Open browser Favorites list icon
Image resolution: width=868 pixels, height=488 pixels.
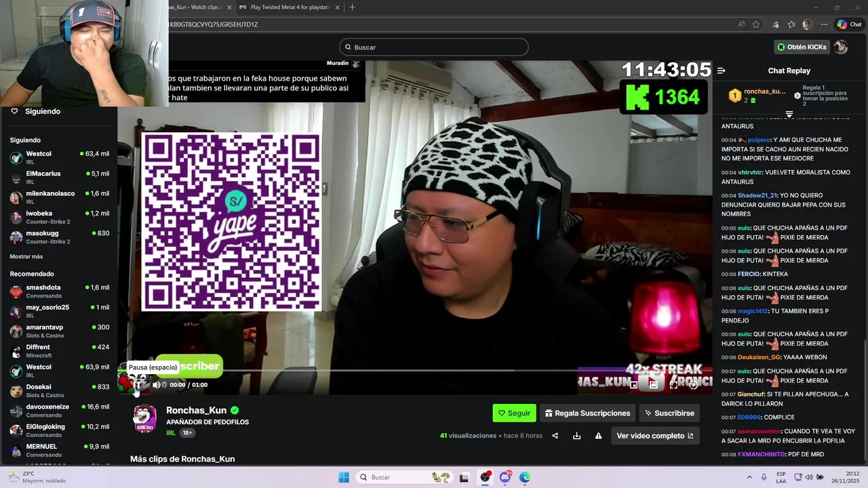791,24
